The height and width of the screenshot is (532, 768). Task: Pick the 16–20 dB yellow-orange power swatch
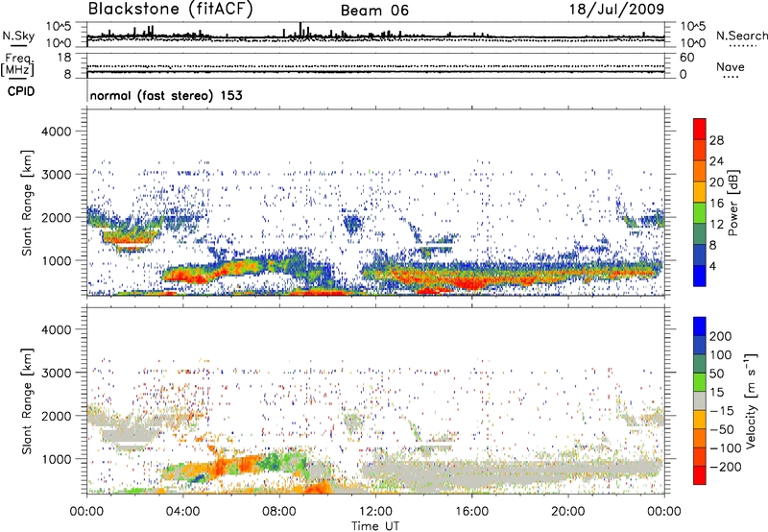point(700,192)
